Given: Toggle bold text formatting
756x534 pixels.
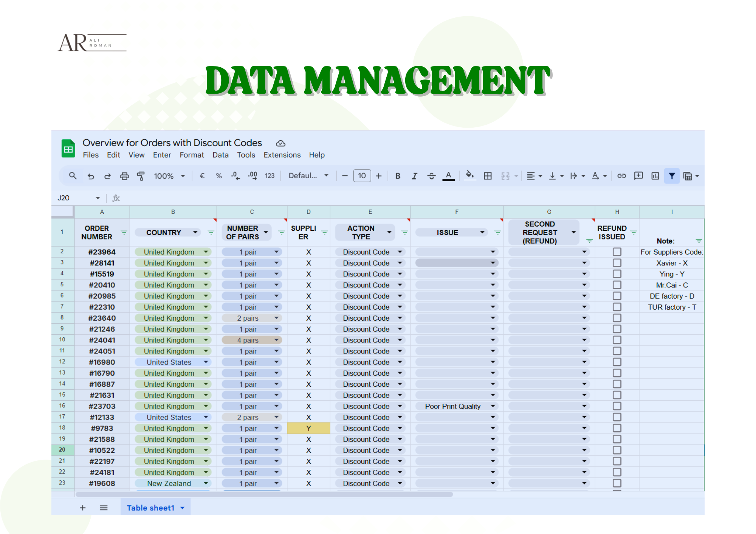Looking at the screenshot, I should (x=398, y=176).
